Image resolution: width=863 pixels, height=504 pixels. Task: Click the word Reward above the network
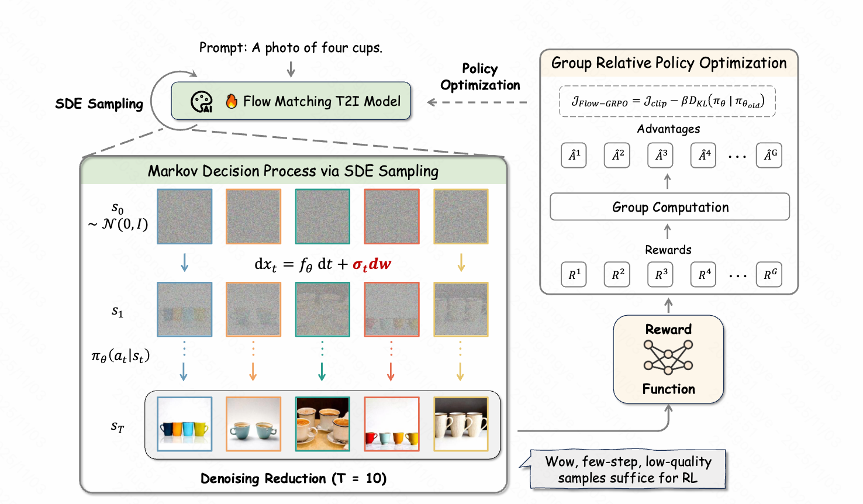(668, 329)
